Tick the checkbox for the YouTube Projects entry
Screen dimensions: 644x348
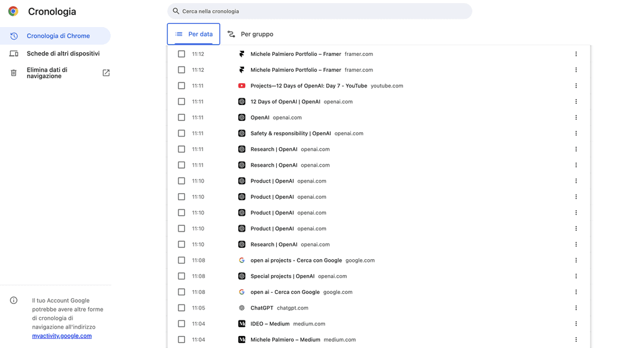(x=181, y=86)
